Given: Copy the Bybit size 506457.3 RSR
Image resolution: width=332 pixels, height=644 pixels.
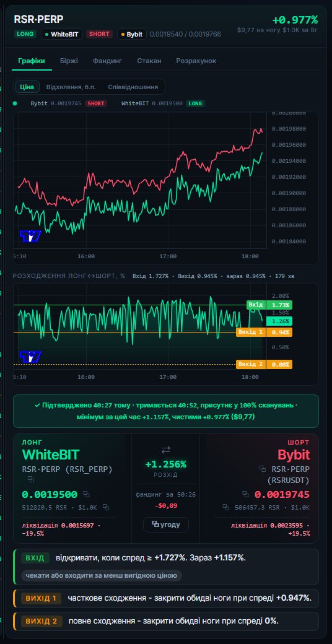Looking at the screenshot, I should [x=225, y=507].
